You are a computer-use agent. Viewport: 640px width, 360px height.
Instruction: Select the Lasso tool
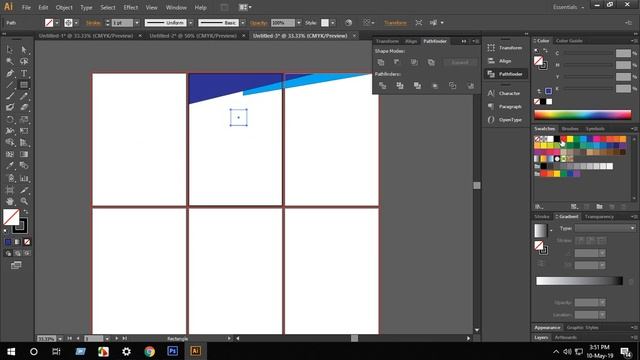pyautogui.click(x=24, y=61)
